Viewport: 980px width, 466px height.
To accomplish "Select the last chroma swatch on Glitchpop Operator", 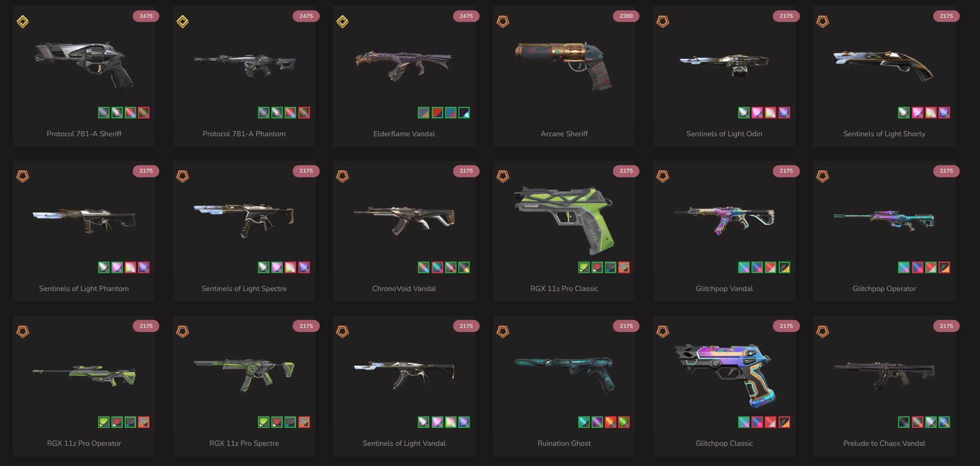I will [x=944, y=267].
